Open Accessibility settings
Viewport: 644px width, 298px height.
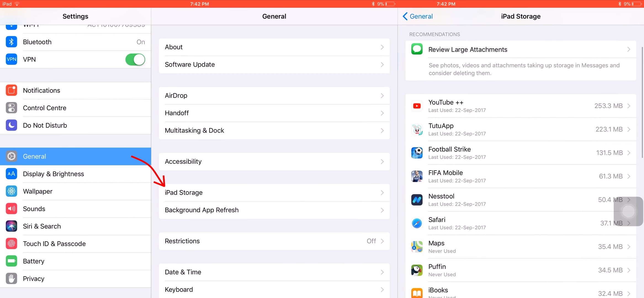coord(274,161)
